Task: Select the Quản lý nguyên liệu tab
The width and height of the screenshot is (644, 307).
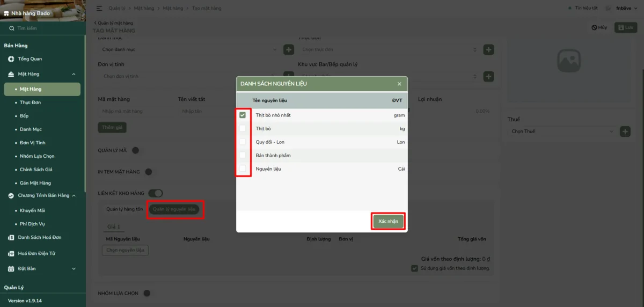Action: (174, 209)
